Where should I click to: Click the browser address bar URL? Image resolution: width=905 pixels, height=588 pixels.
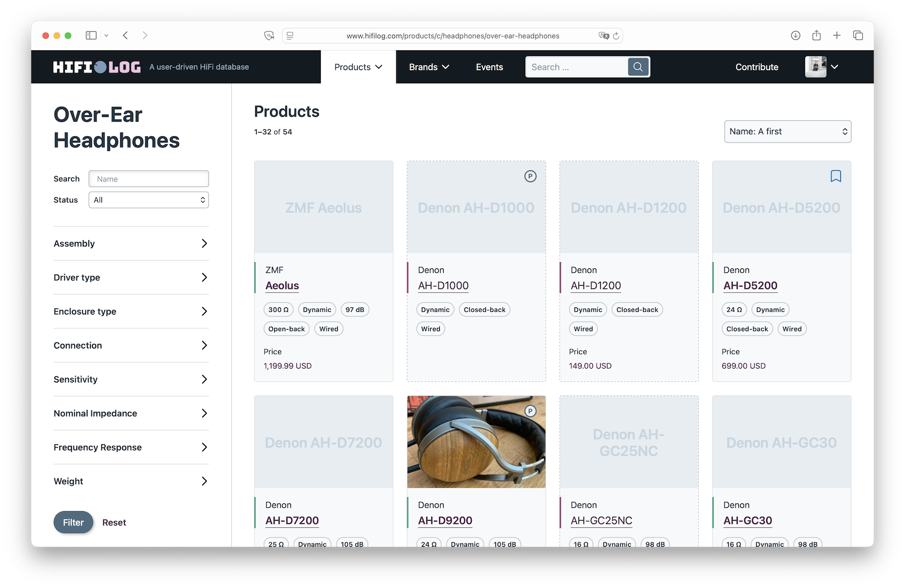(452, 36)
